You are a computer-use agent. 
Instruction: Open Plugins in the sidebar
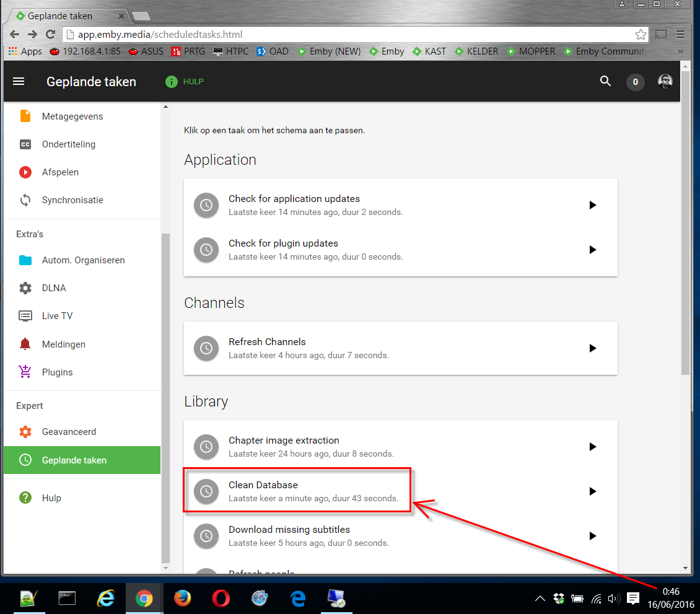(x=82, y=372)
